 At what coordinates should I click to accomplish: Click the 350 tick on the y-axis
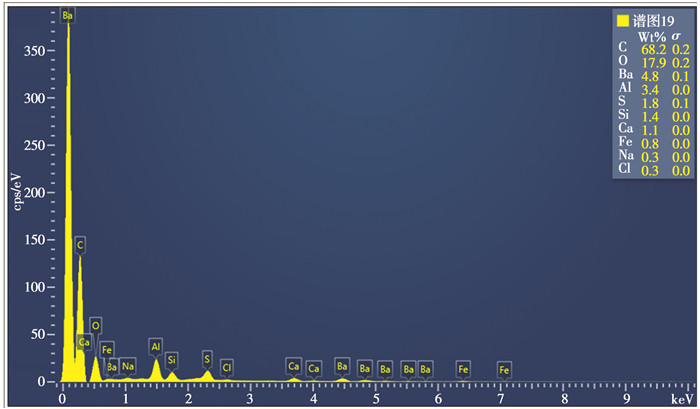[x=38, y=51]
